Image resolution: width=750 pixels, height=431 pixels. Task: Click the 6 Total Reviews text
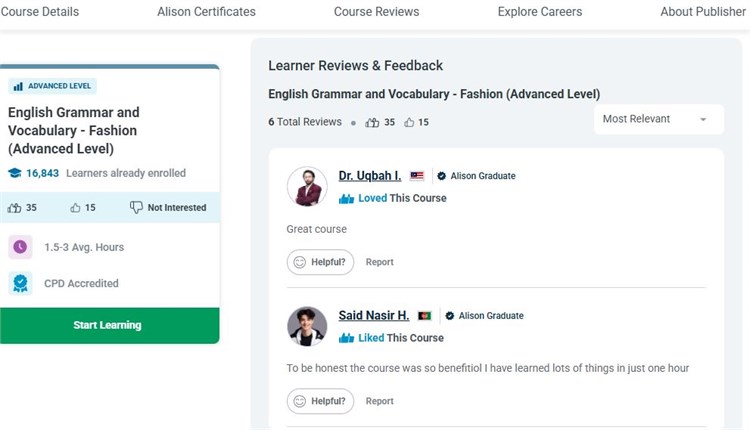(305, 122)
